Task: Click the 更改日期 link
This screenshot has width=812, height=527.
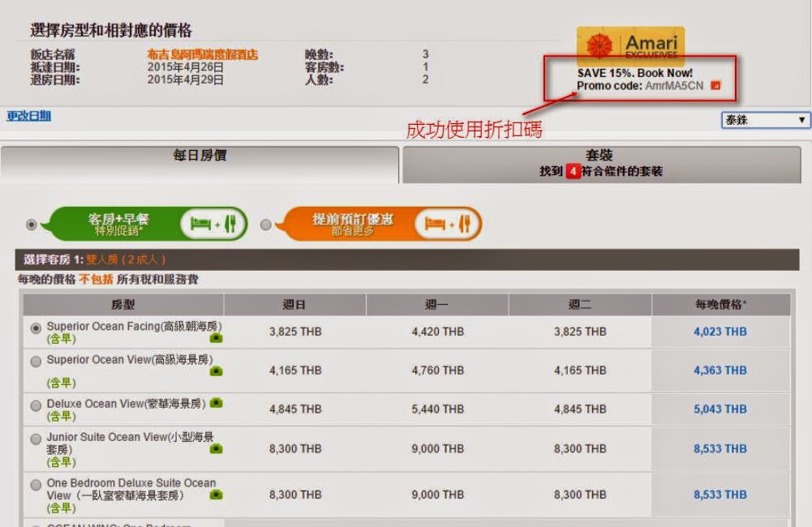Action: tap(29, 116)
